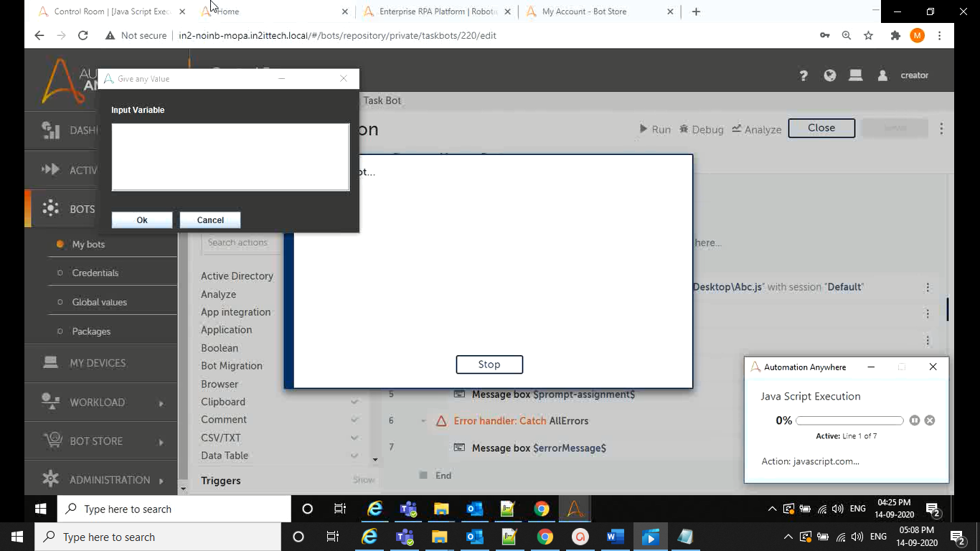Viewport: 980px width, 551px height.
Task: Click the Stop button in the bot dialog
Action: click(489, 364)
